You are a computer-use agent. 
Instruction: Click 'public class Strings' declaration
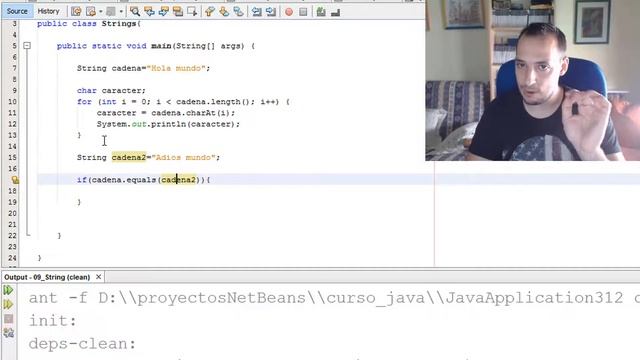pos(87,24)
